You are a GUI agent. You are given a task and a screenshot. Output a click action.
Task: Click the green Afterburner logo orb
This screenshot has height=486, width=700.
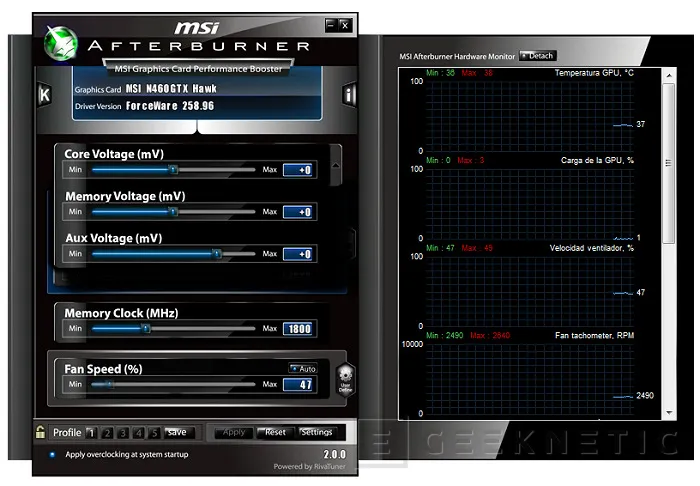(61, 43)
